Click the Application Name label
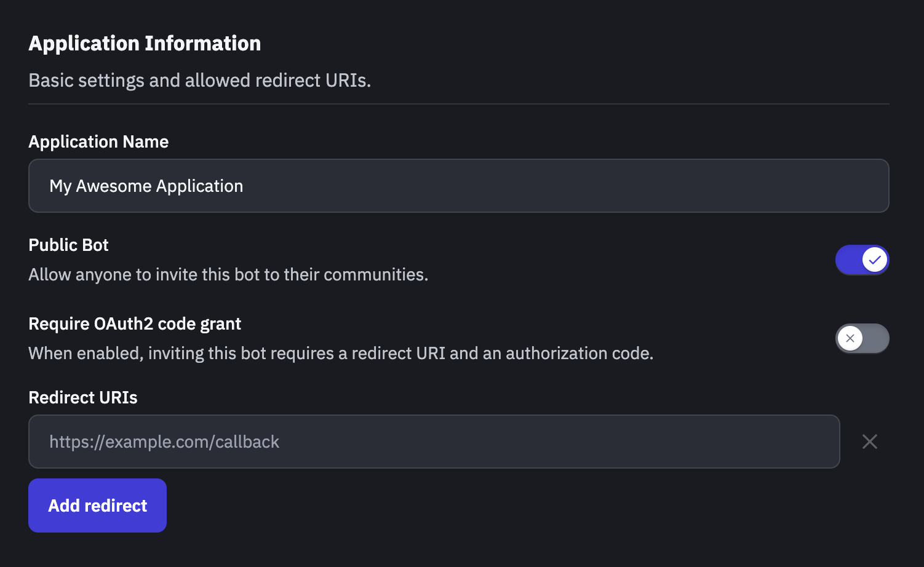This screenshot has height=567, width=924. coord(98,141)
